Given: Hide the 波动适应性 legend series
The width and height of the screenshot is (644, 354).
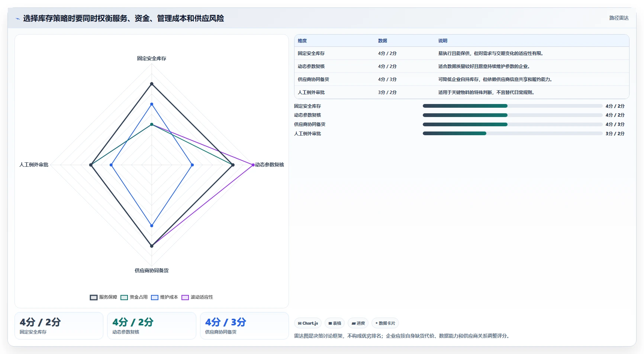Looking at the screenshot, I should pos(197,297).
